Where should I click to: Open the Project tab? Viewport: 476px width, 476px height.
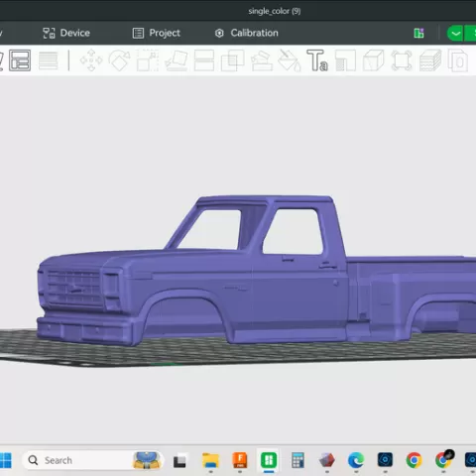click(x=157, y=33)
